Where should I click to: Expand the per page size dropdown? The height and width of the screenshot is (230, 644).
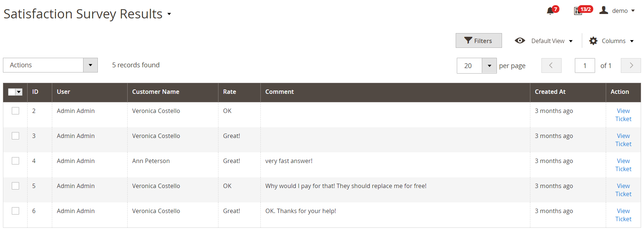click(x=489, y=66)
